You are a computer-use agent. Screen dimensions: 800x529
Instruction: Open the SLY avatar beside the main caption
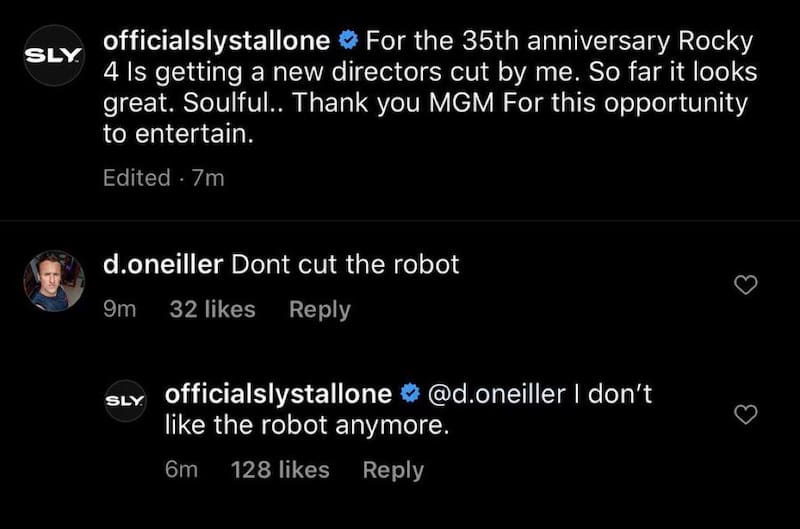(53, 53)
